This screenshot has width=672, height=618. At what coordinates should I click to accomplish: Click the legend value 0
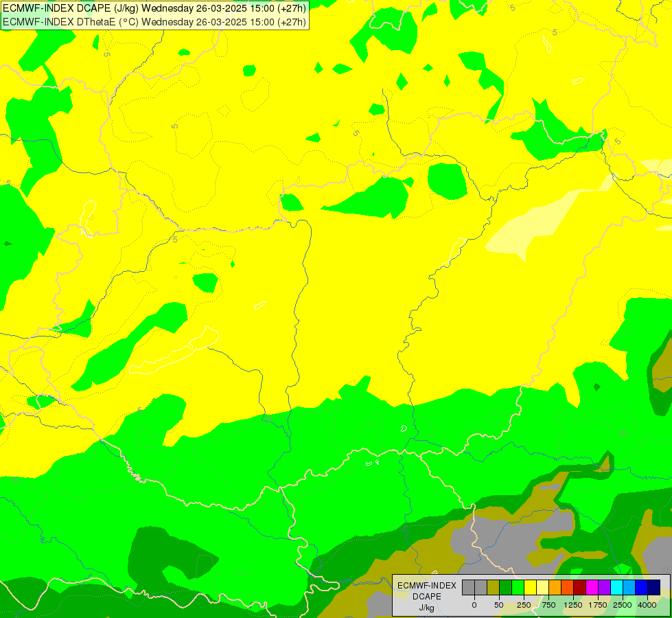click(474, 605)
